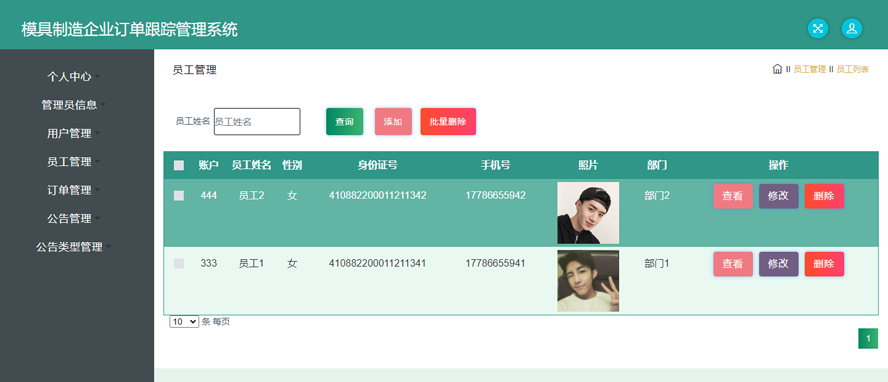Click 员工管理 breadcrumb link
Image resolution: width=888 pixels, height=382 pixels.
pos(809,69)
